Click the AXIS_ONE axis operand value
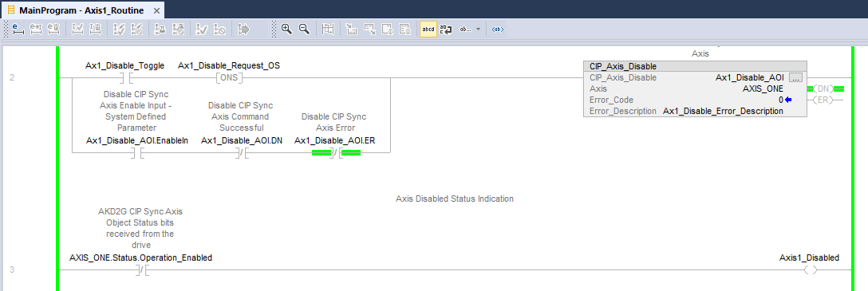The image size is (868, 291). click(x=763, y=89)
